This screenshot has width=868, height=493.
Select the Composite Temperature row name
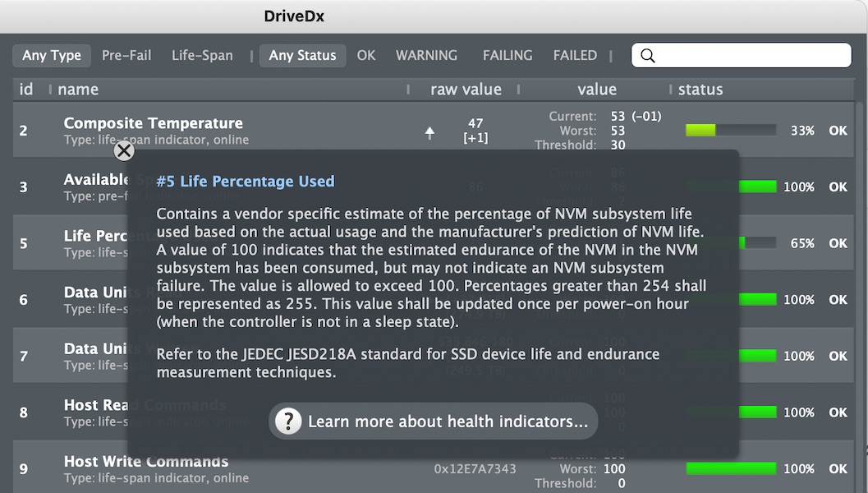pos(154,123)
